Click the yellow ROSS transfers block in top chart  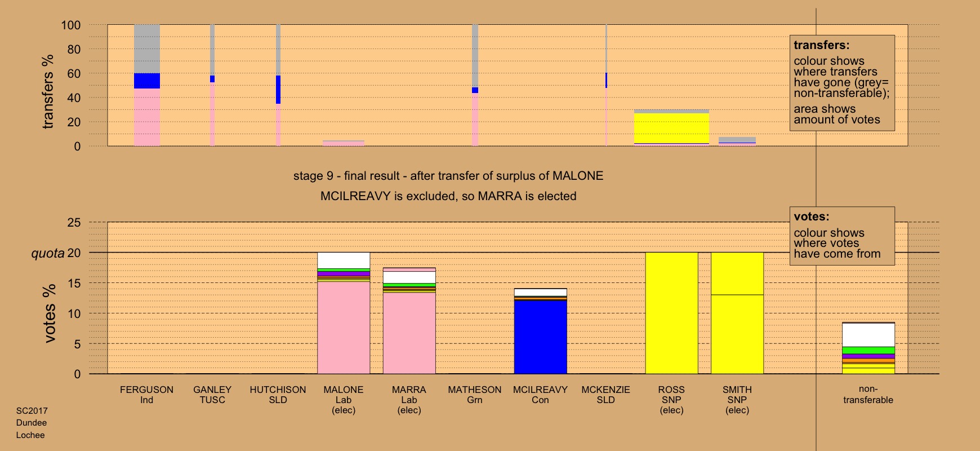click(671, 128)
